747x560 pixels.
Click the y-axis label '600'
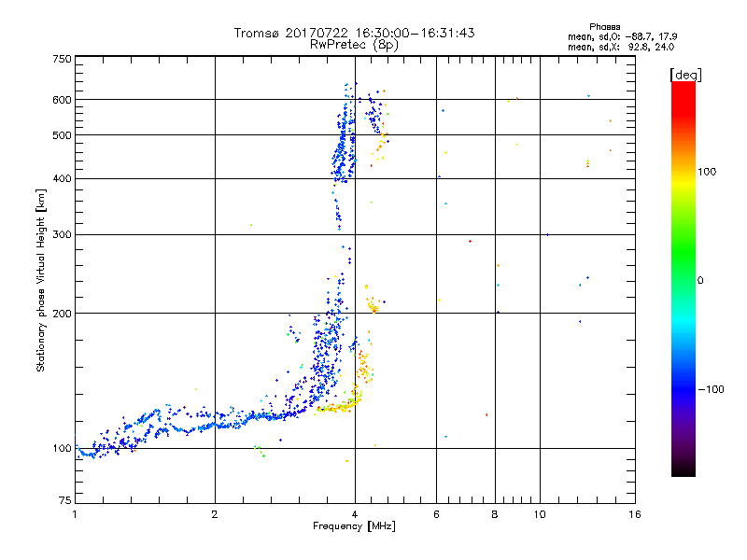click(x=62, y=100)
